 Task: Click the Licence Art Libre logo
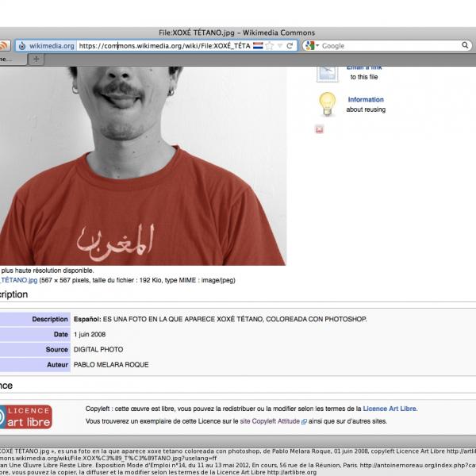click(26, 416)
